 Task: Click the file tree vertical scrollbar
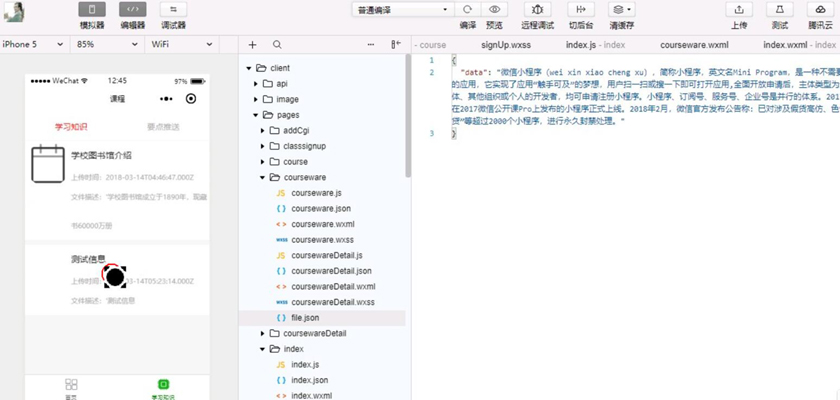(x=408, y=117)
